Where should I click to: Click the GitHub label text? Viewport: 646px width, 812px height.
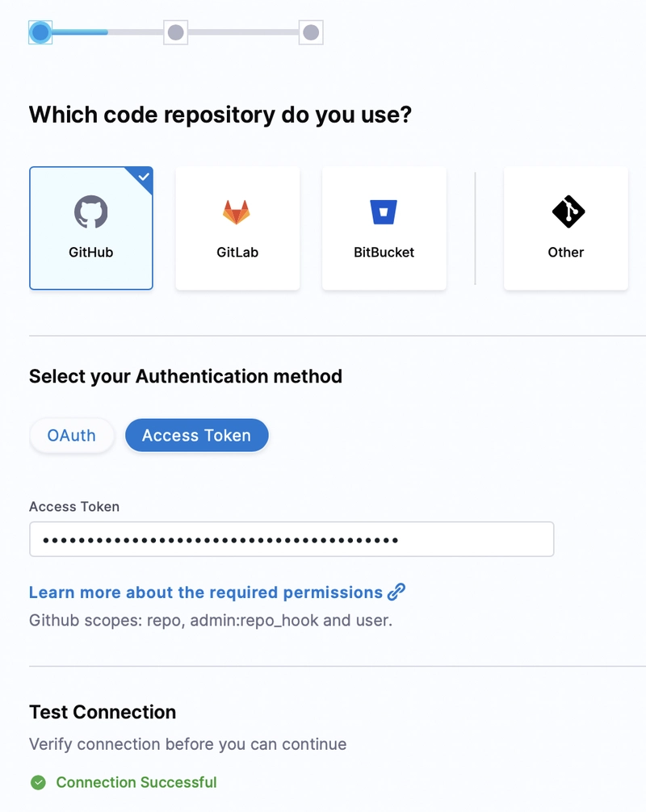91,252
